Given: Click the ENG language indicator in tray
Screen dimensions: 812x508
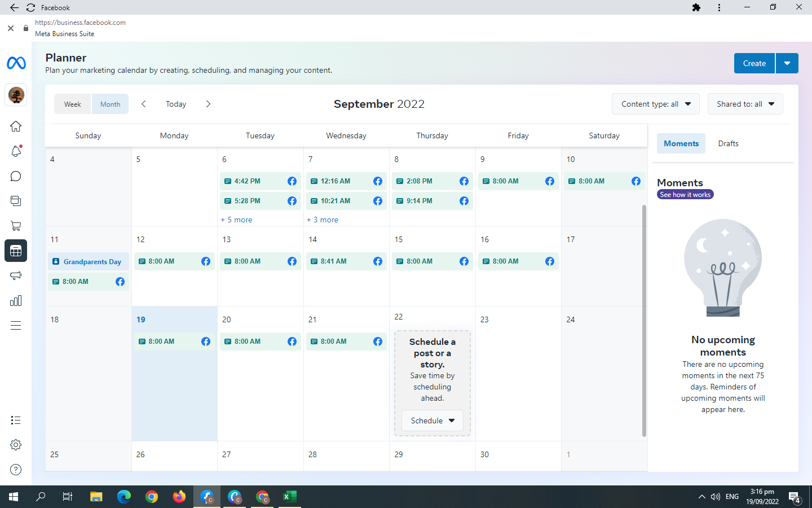Looking at the screenshot, I should click(x=732, y=497).
